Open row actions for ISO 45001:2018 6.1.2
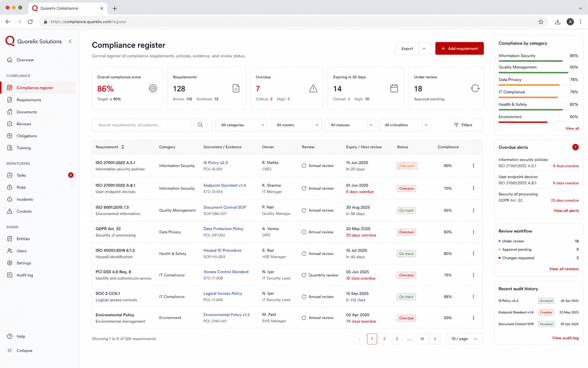The height and width of the screenshot is (368, 588). click(x=473, y=254)
